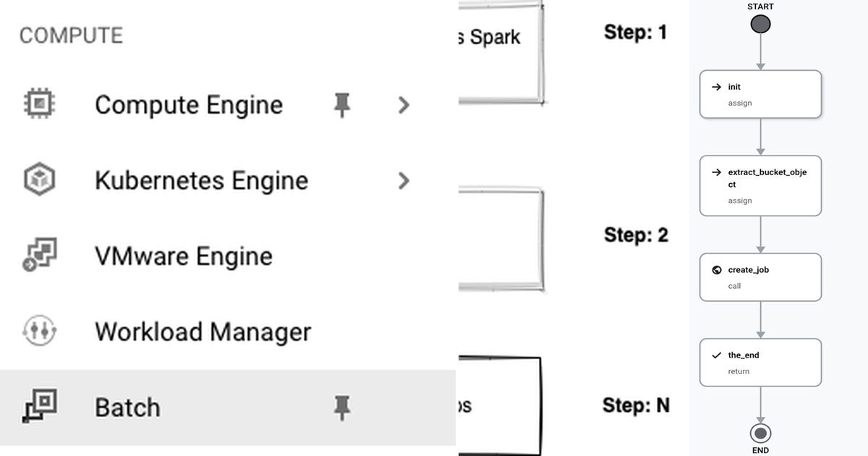Click the Step: 1 label
The image size is (868, 456).
pyautogui.click(x=636, y=32)
